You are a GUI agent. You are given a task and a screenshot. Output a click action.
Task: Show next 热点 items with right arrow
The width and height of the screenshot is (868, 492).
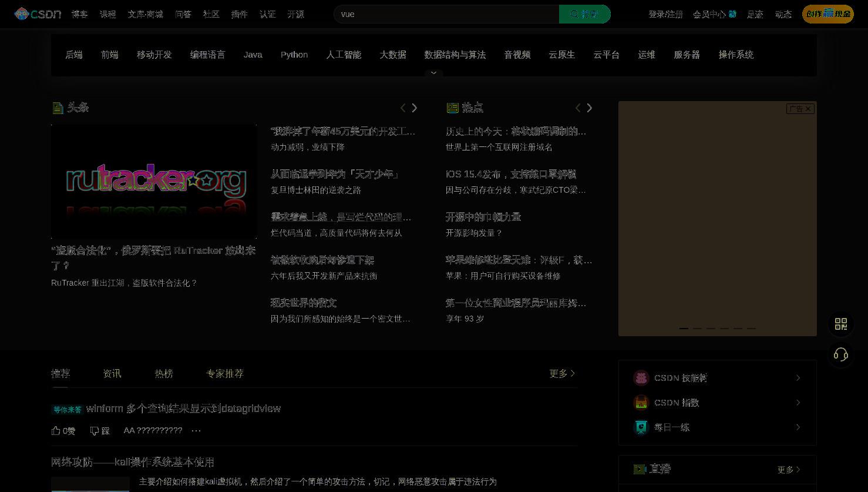click(x=590, y=108)
